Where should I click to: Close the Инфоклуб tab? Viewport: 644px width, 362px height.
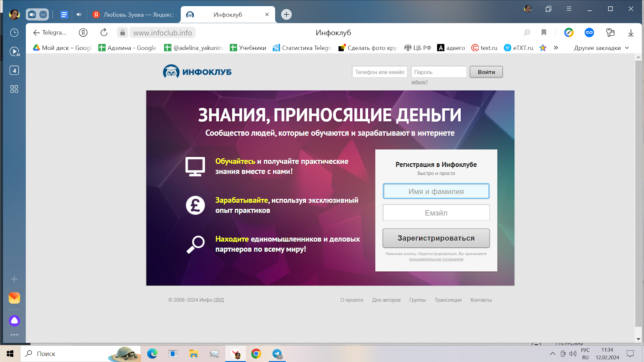[x=267, y=14]
